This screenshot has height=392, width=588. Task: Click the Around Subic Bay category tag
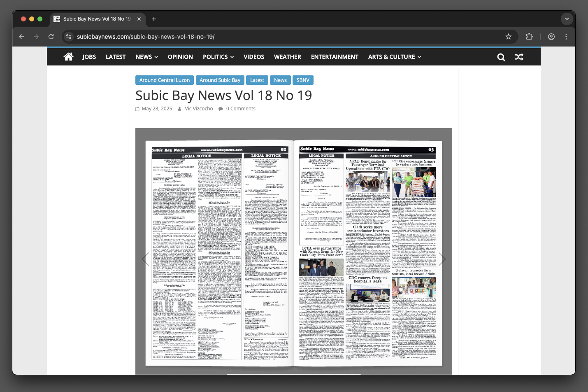pos(220,80)
